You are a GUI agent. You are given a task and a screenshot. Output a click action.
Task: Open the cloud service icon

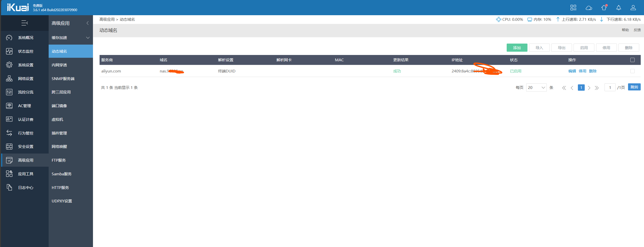[589, 8]
